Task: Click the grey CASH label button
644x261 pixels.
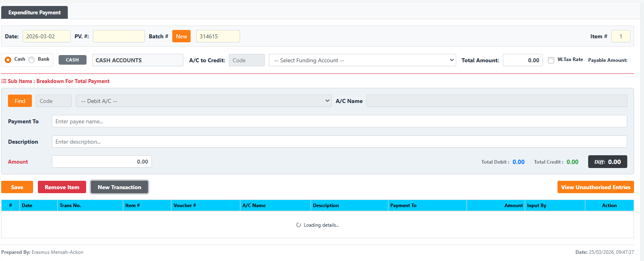Action: point(72,60)
